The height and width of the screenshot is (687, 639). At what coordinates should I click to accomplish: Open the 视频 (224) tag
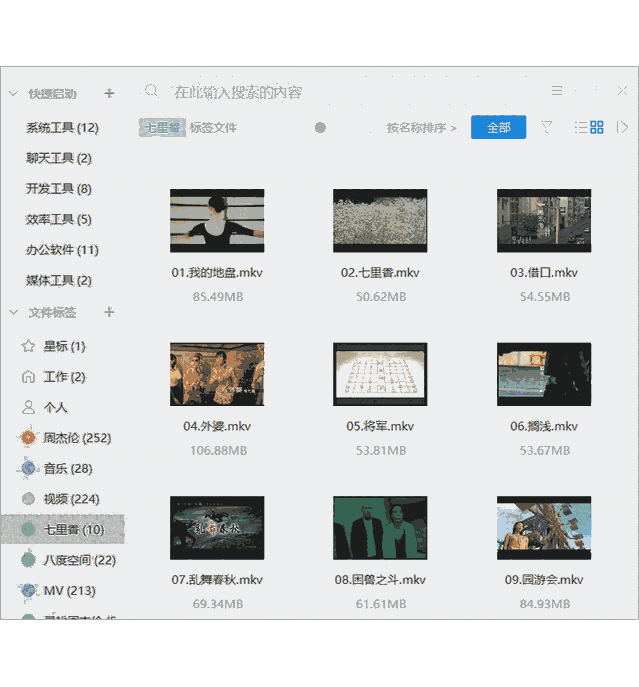pos(71,499)
